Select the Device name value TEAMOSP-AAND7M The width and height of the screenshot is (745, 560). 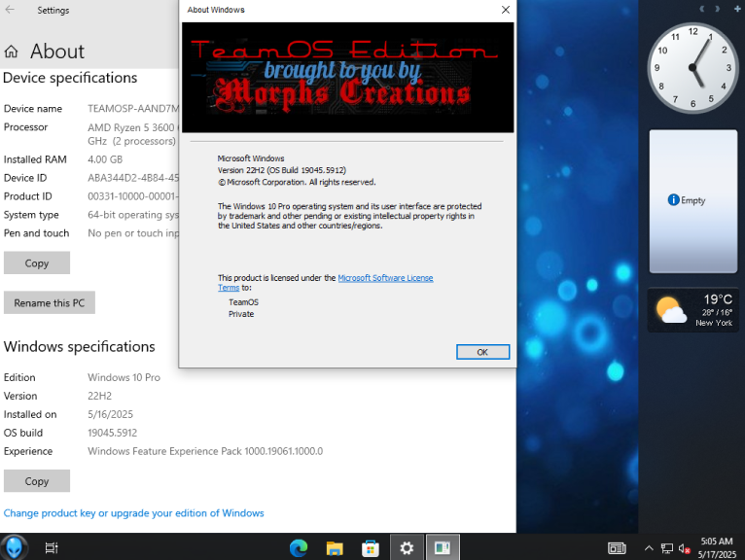(x=133, y=108)
